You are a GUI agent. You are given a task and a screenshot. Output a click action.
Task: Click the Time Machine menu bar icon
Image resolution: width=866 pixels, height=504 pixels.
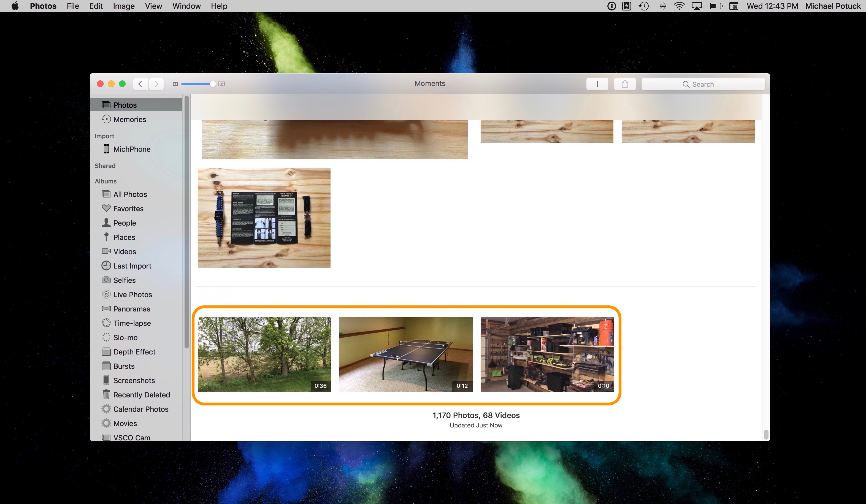point(644,6)
